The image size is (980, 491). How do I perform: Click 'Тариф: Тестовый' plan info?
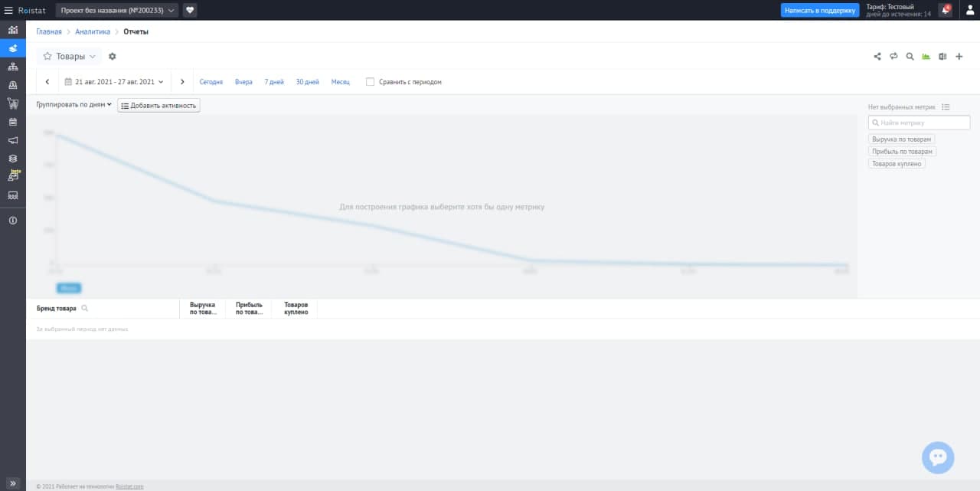tap(899, 10)
